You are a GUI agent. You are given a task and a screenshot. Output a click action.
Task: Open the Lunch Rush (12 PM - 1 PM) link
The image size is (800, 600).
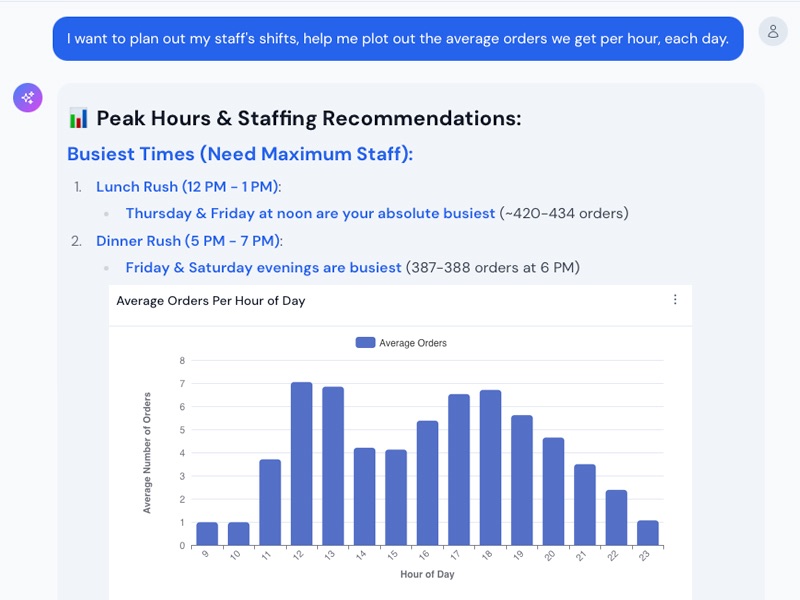pos(188,187)
